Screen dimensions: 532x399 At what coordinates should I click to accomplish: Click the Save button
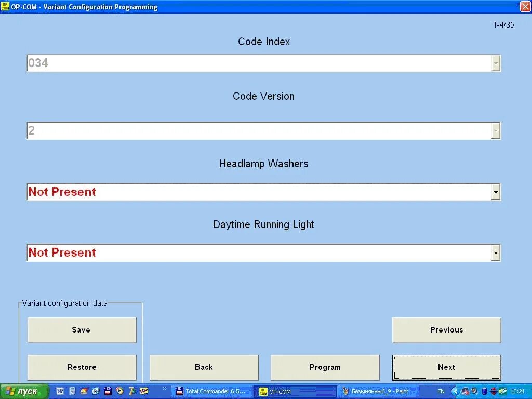[82, 330]
